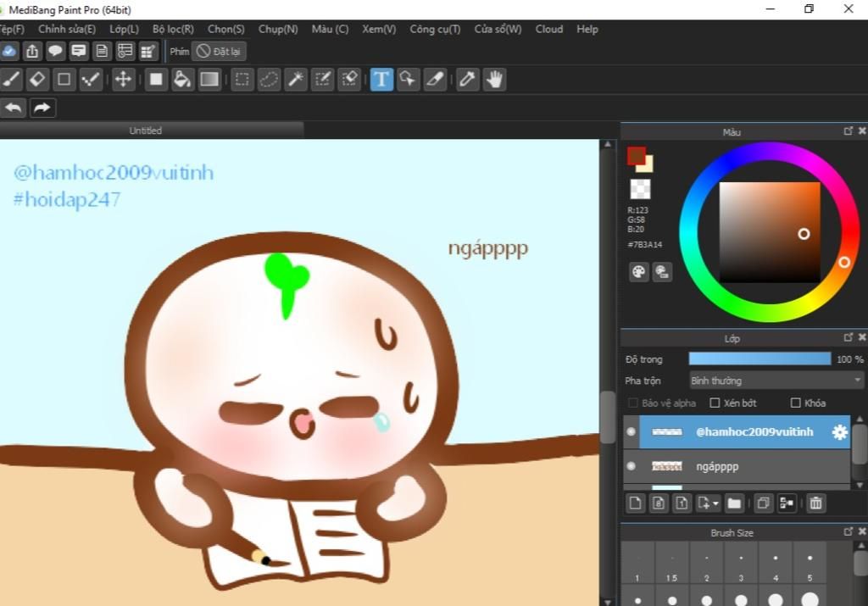
Task: Click the Undo arrow
Action: point(14,108)
